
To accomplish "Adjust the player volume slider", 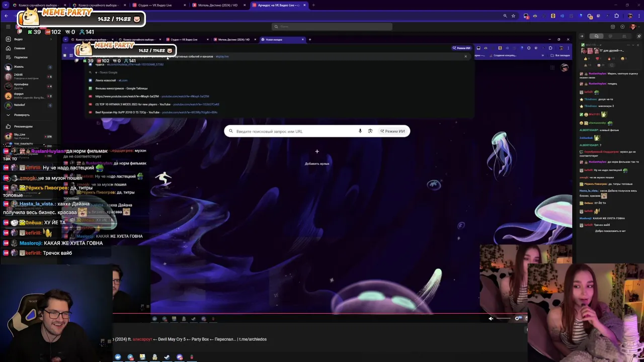I will click(x=503, y=318).
